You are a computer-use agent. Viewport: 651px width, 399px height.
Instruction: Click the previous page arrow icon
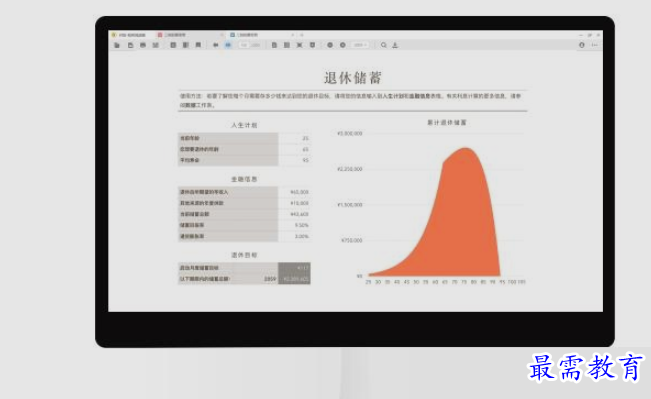(x=215, y=45)
